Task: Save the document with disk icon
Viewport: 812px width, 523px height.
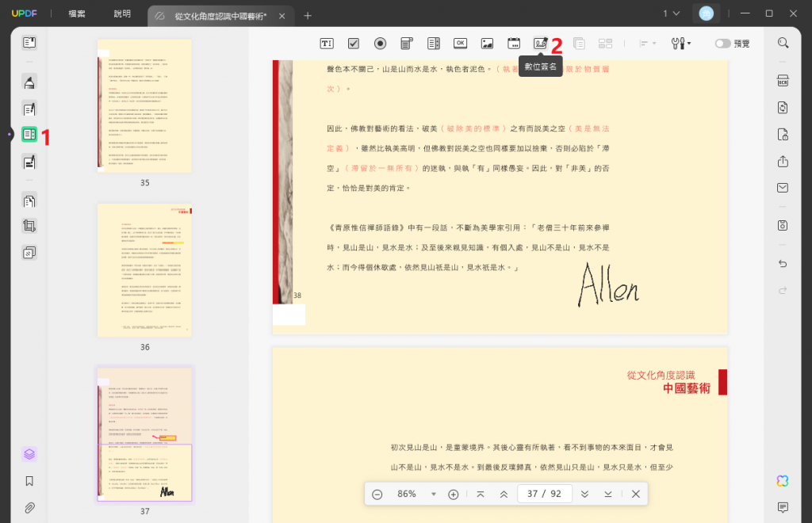Action: 783,226
